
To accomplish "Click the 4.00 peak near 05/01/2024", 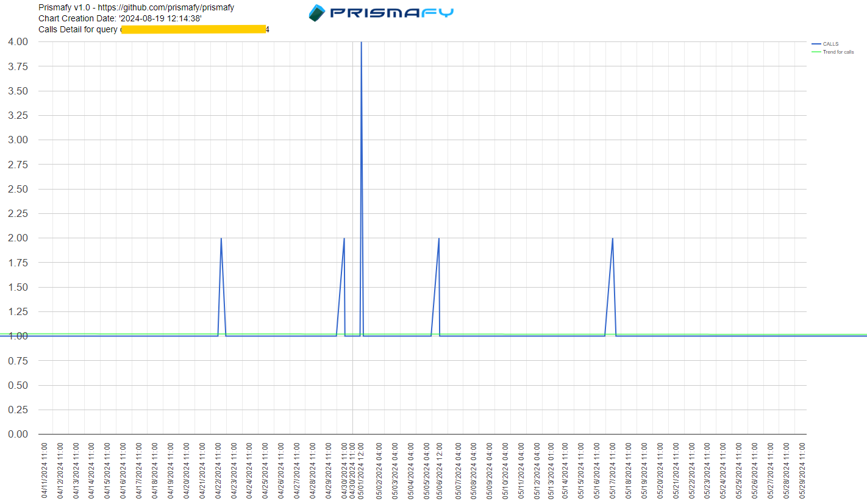I will coord(362,43).
